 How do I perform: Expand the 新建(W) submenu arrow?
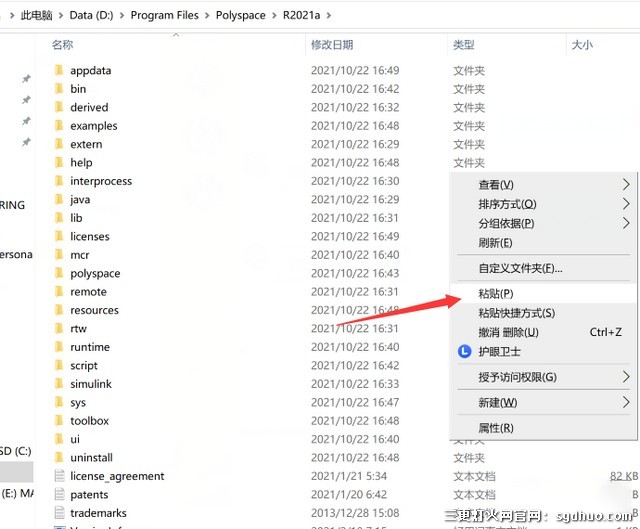point(626,402)
